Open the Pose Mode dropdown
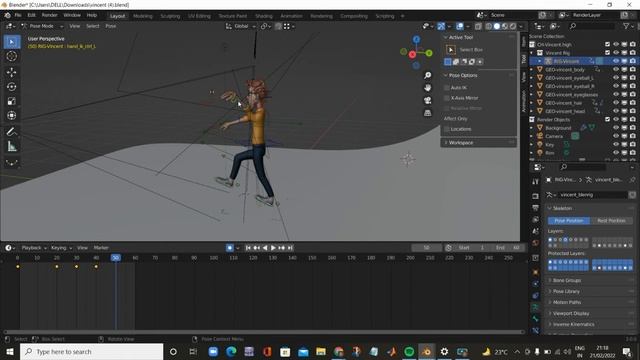The width and height of the screenshot is (640, 360). tap(42, 26)
